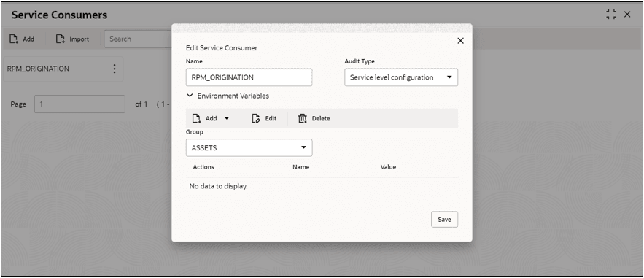Open the Group dropdown showing ASSETS
The width and height of the screenshot is (644, 278).
pos(249,147)
